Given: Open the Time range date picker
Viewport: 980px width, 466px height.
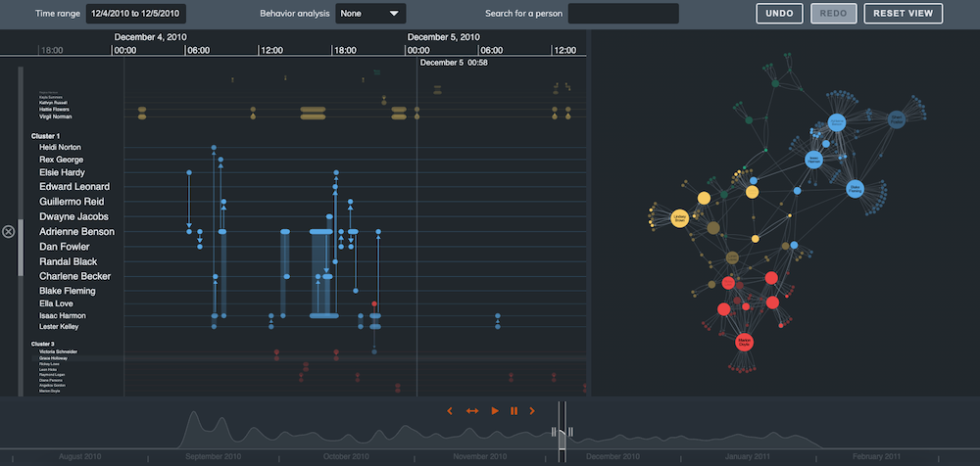Looking at the screenshot, I should click(x=136, y=14).
